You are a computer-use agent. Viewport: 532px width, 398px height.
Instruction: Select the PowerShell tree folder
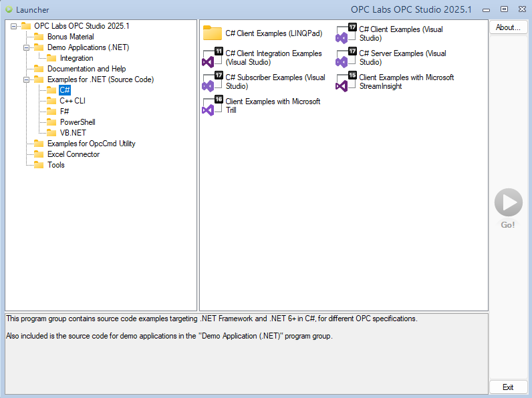[77, 122]
